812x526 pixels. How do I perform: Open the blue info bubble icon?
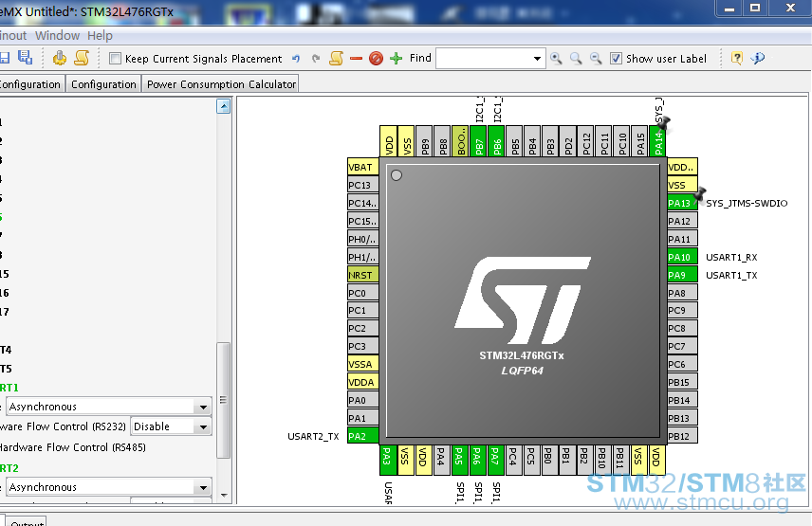click(758, 58)
